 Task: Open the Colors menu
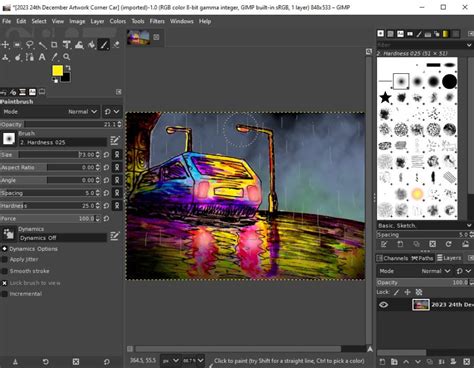coord(118,21)
